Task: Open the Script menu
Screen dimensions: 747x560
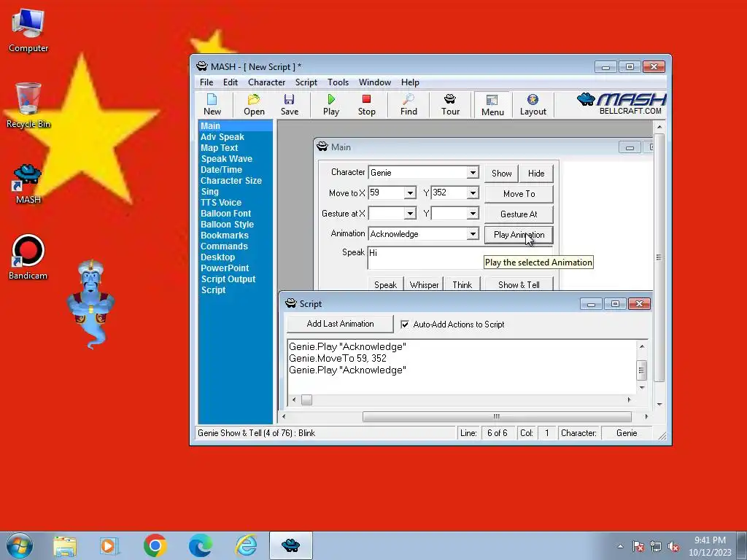Action: [306, 82]
